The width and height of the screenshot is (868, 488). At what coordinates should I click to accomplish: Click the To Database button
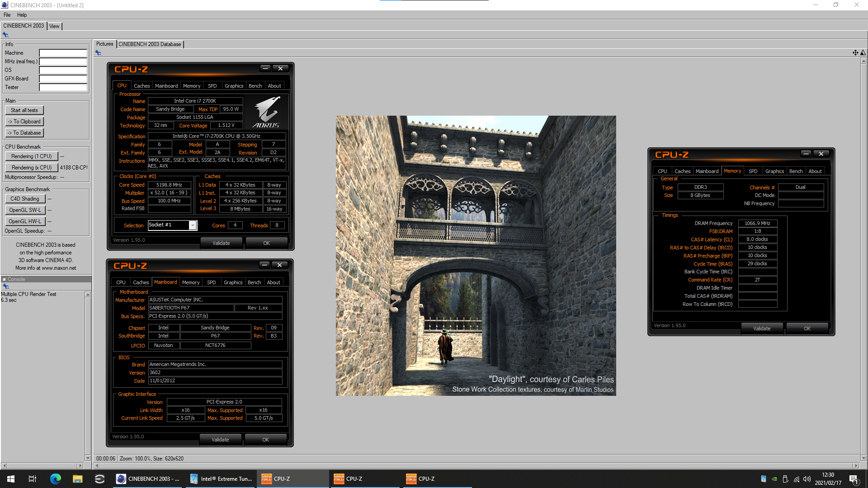click(x=24, y=133)
